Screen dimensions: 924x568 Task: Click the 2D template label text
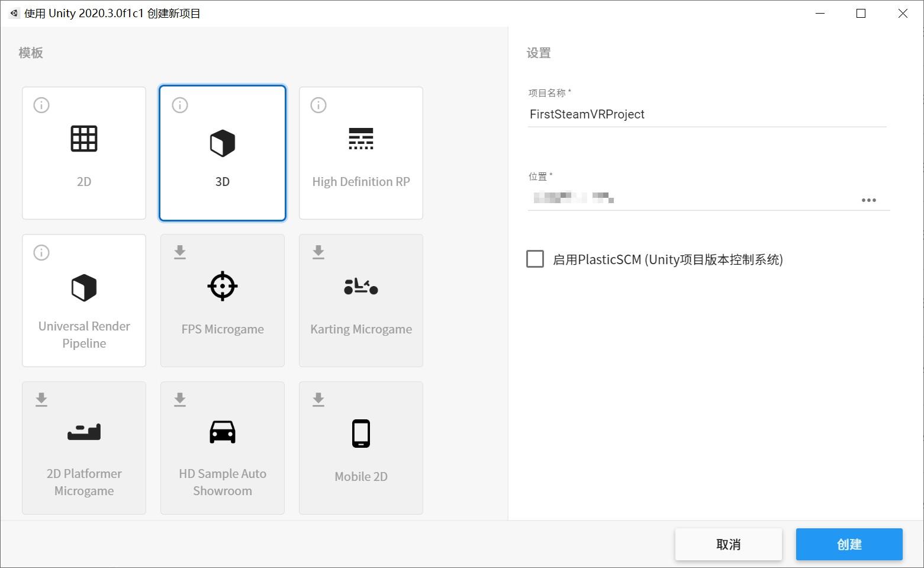(x=84, y=182)
